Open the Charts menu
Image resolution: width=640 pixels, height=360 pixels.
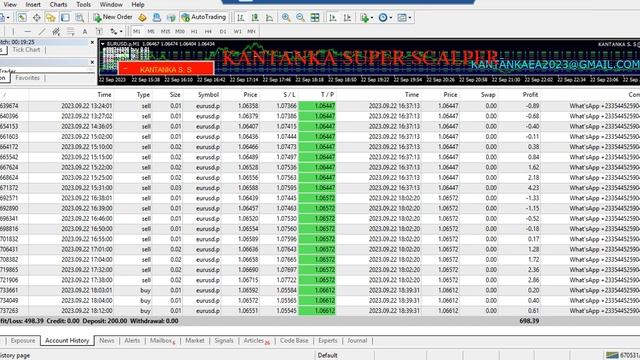[x=58, y=4]
